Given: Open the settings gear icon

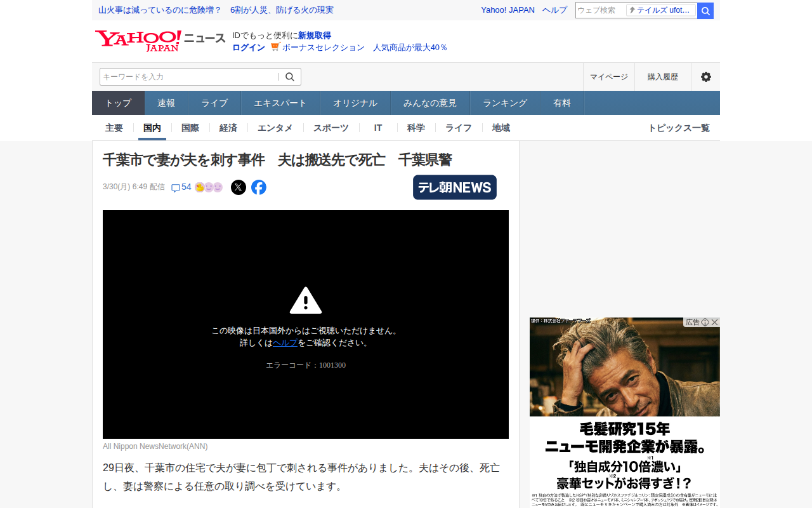Looking at the screenshot, I should point(705,77).
